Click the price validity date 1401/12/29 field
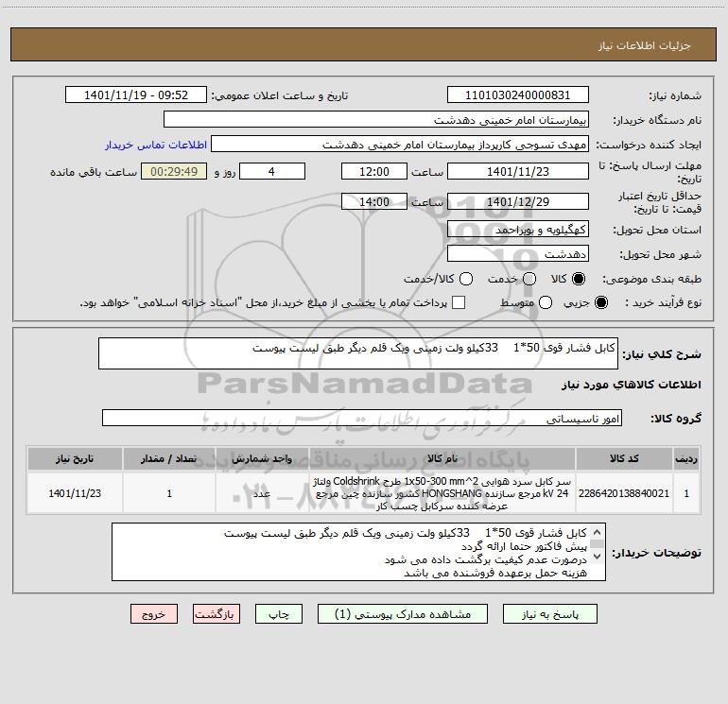This screenshot has width=728, height=704. click(x=518, y=201)
